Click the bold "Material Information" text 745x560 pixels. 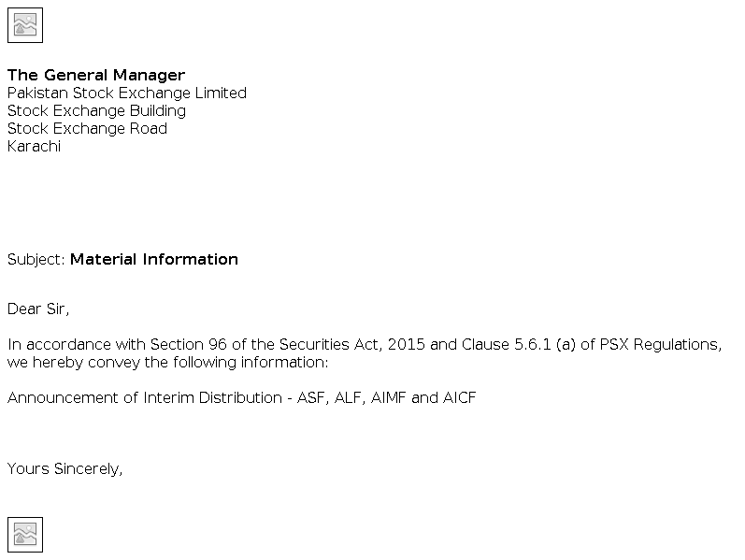coord(154,259)
